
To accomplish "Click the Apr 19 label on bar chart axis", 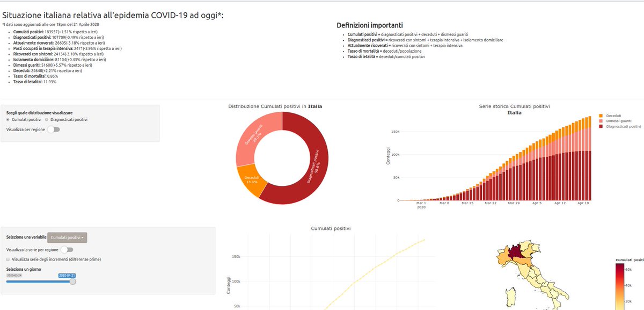I will 583,204.
